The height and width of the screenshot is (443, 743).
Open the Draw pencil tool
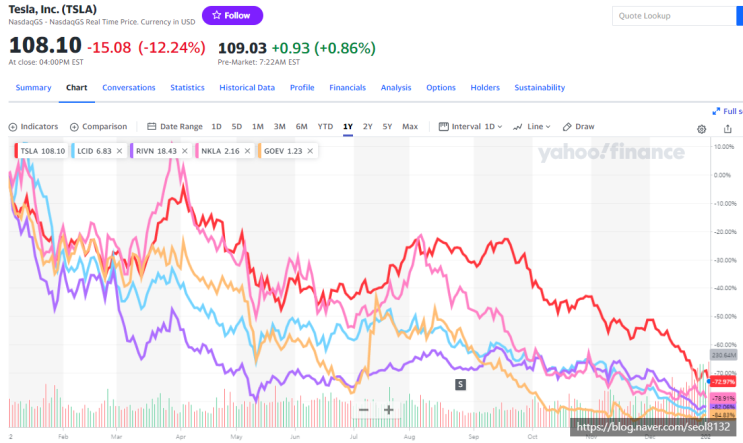click(x=579, y=127)
